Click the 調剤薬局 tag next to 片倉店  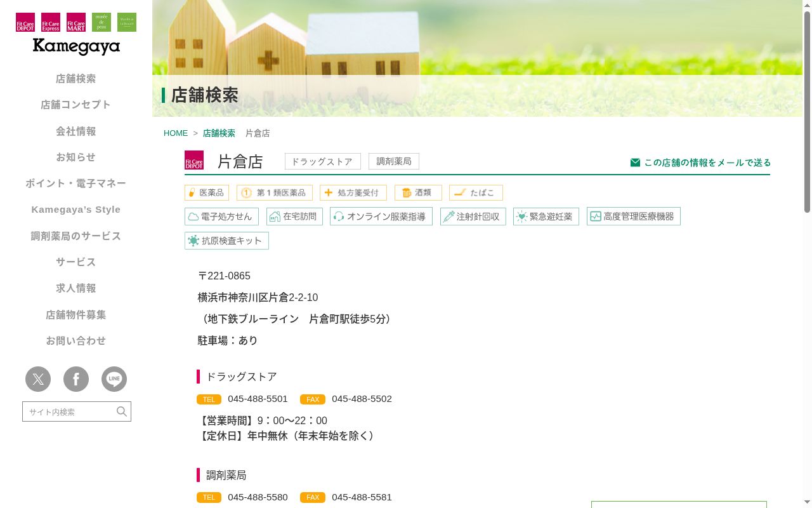[394, 161]
